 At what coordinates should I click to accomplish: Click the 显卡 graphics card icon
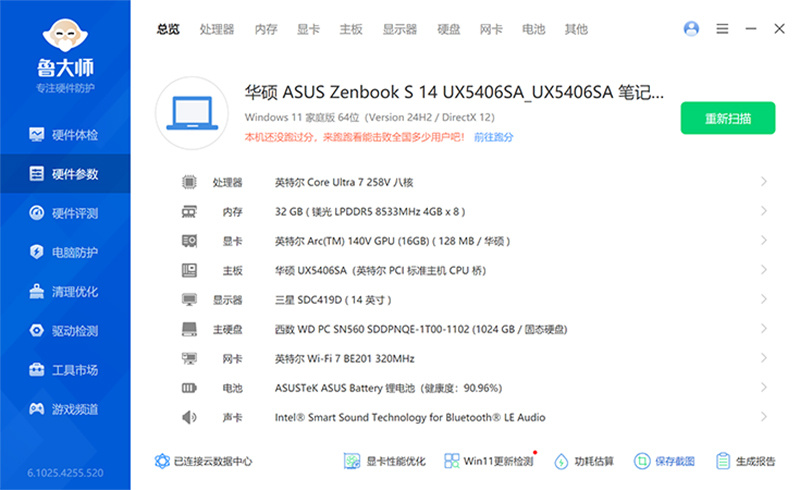[x=189, y=241]
